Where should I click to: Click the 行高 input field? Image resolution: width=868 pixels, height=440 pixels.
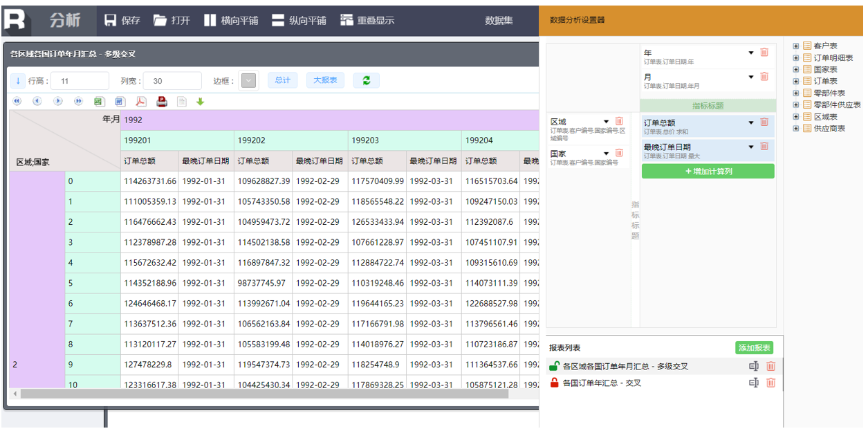point(79,81)
